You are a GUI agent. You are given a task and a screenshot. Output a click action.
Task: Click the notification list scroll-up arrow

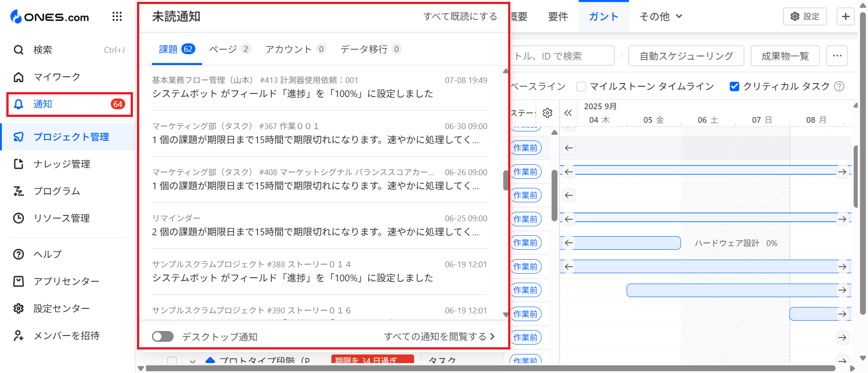tap(505, 71)
